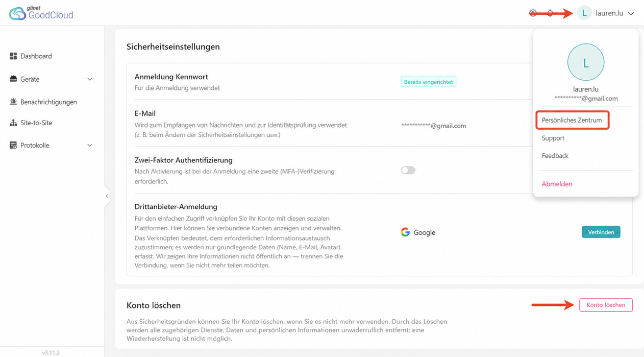Click the Verbinden button for Google
Image resolution: width=644 pixels, height=357 pixels.
(601, 232)
